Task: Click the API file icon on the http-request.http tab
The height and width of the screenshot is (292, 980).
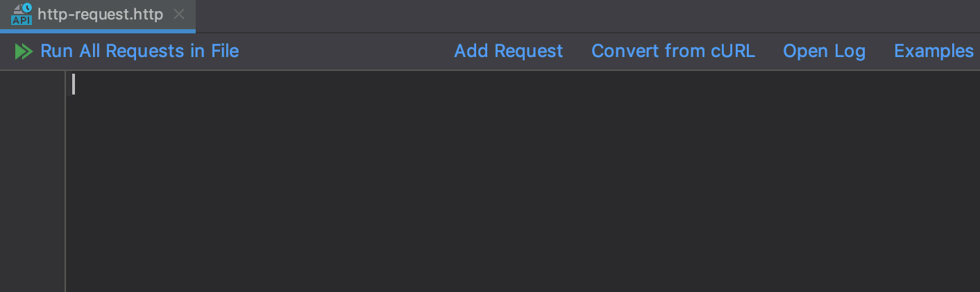Action: pos(21,14)
